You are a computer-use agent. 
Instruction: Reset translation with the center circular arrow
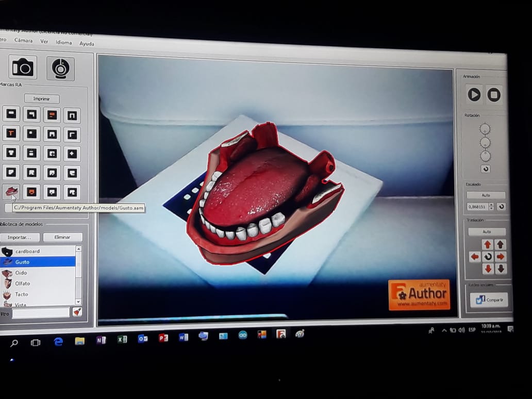click(488, 257)
